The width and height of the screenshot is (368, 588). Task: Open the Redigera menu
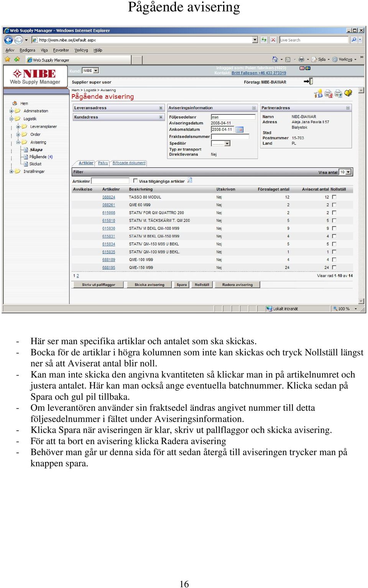(x=27, y=50)
